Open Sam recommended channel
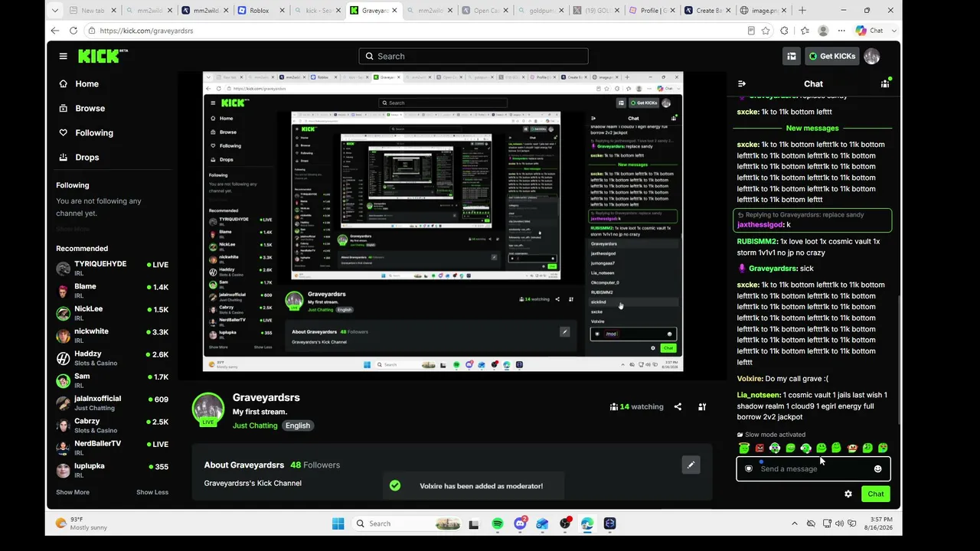The width and height of the screenshot is (980, 551). 112,380
